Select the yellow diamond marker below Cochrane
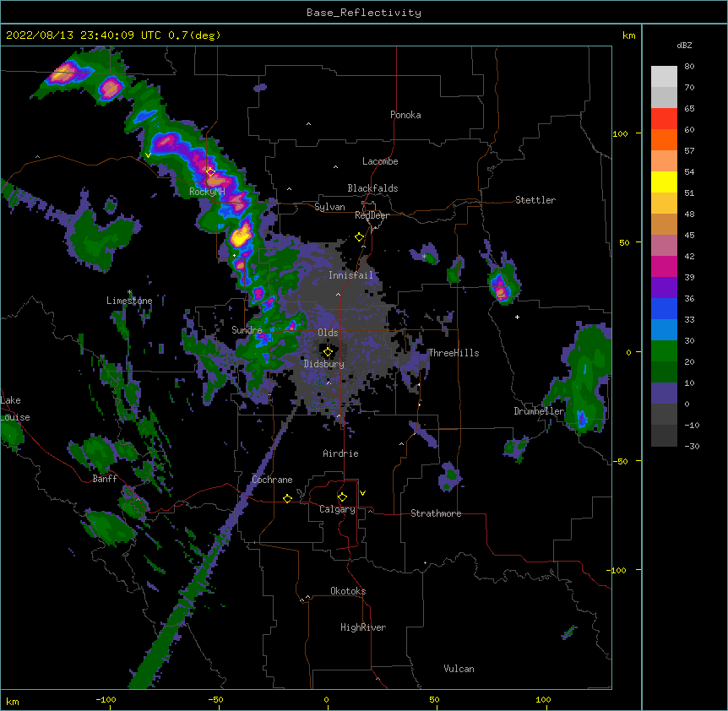 tap(287, 498)
